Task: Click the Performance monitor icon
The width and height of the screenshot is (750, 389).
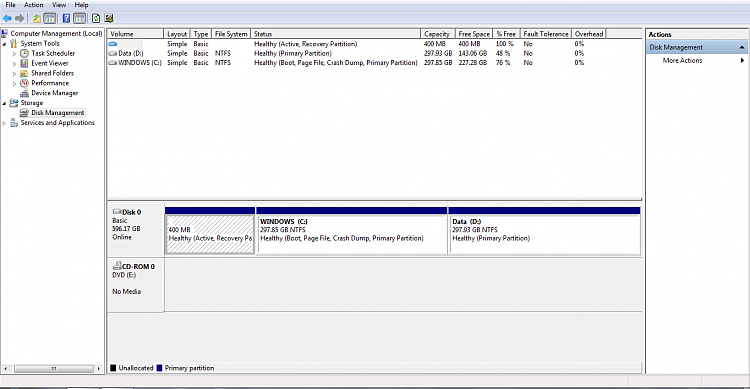Action: 24,83
